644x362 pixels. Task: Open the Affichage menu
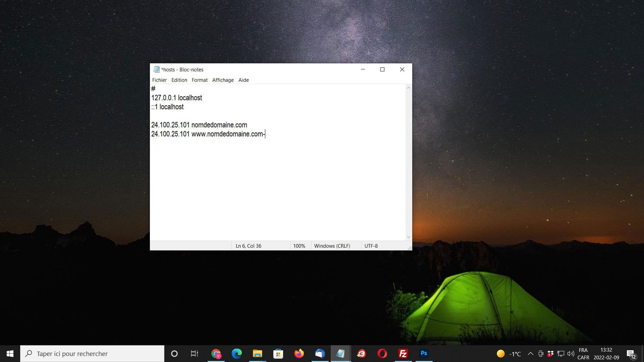[x=223, y=80]
